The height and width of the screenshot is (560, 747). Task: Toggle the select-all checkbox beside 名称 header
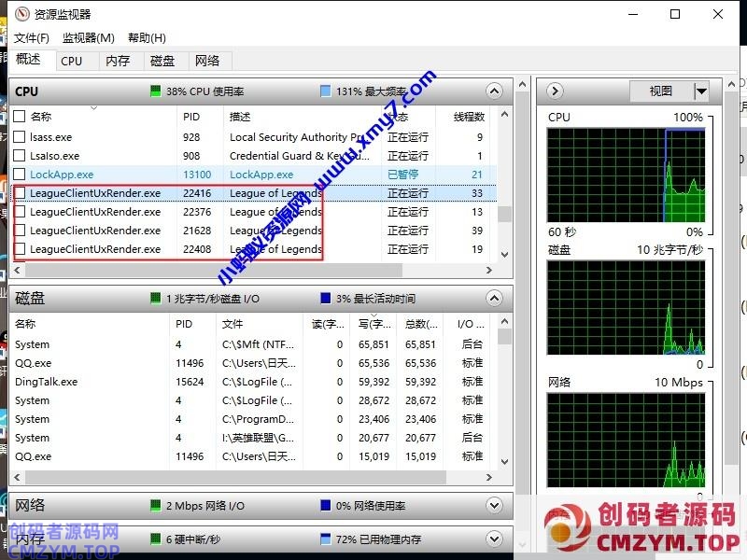pos(20,117)
